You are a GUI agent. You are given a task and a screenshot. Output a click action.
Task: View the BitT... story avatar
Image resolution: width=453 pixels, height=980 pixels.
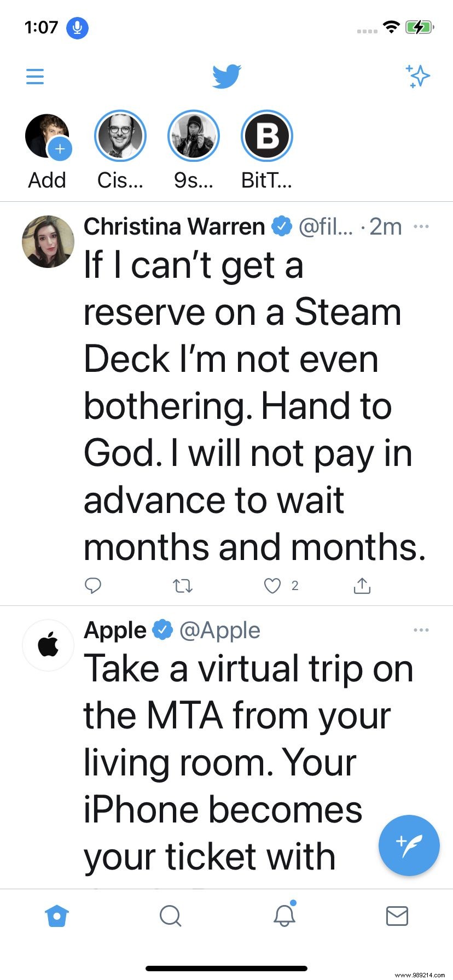click(x=266, y=136)
